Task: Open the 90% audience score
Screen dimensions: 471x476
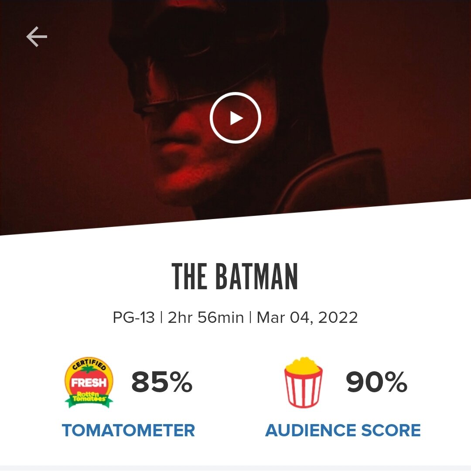Action: pos(376,382)
